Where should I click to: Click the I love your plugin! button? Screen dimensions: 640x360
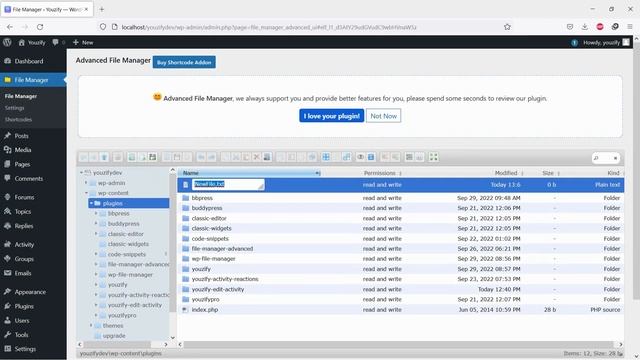[331, 116]
